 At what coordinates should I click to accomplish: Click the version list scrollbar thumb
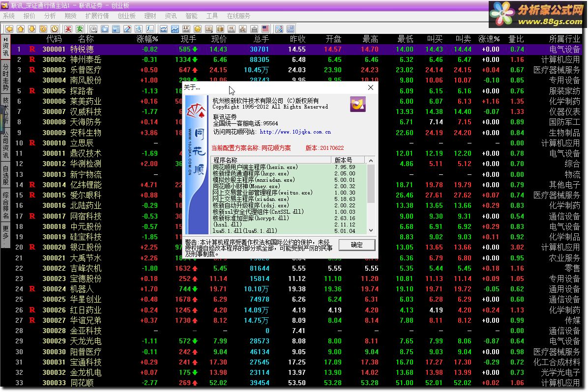(x=371, y=184)
